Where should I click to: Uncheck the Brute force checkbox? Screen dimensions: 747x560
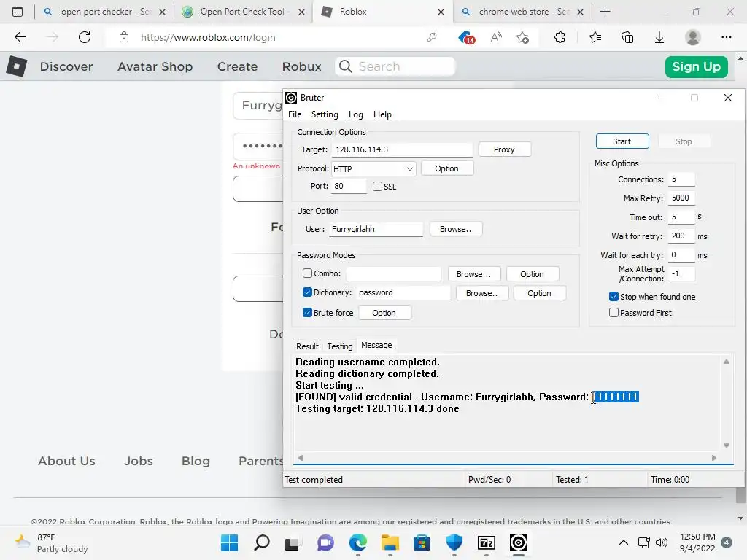(307, 312)
